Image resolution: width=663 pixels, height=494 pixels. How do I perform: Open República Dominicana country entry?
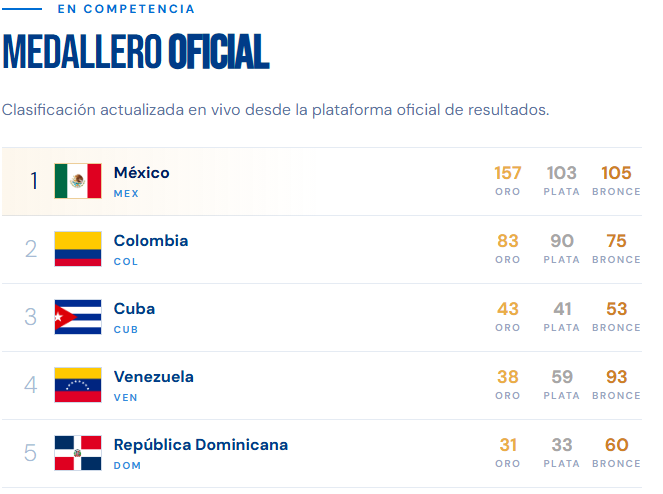[201, 445]
